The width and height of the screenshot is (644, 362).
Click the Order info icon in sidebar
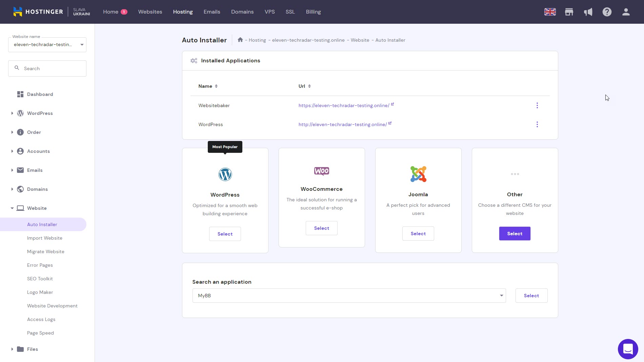point(20,132)
